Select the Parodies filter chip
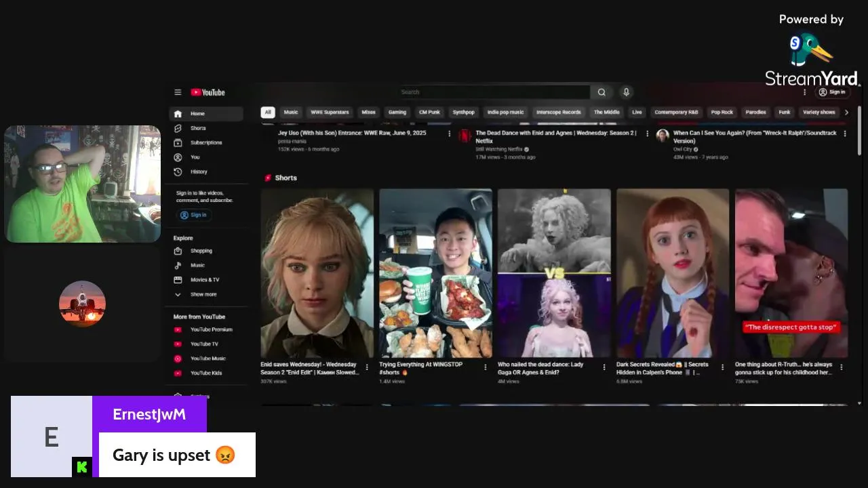868x488 pixels. (x=756, y=113)
